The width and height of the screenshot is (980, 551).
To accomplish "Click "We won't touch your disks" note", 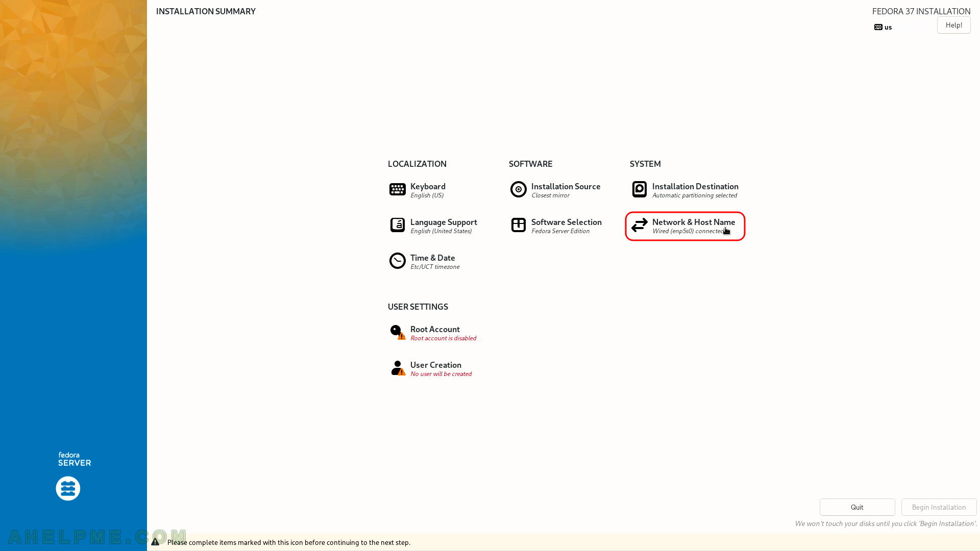I will (x=886, y=523).
